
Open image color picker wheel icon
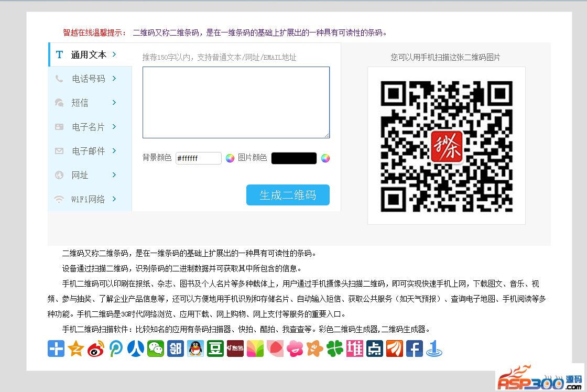pyautogui.click(x=325, y=158)
